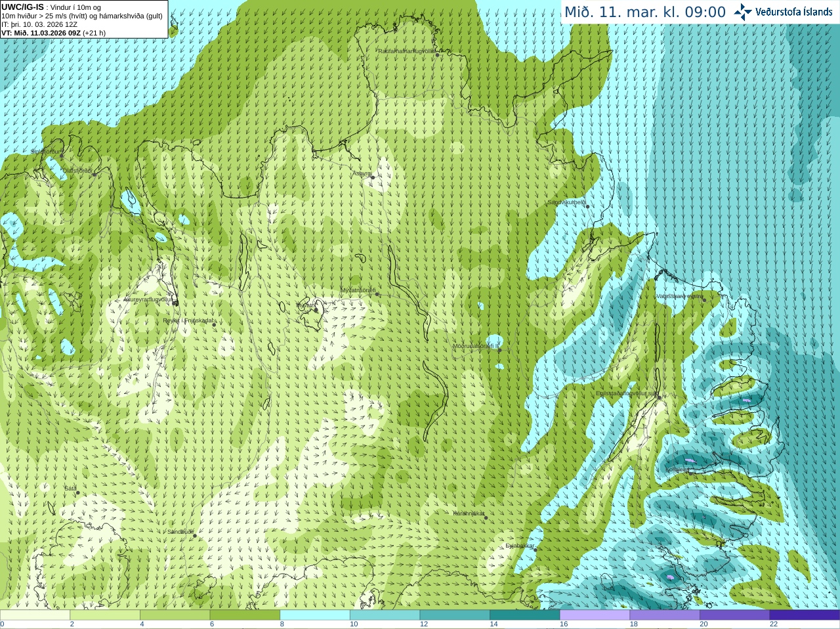Click the Kárahnjúkar station dot
The height and width of the screenshot is (629, 840).
[486, 517]
